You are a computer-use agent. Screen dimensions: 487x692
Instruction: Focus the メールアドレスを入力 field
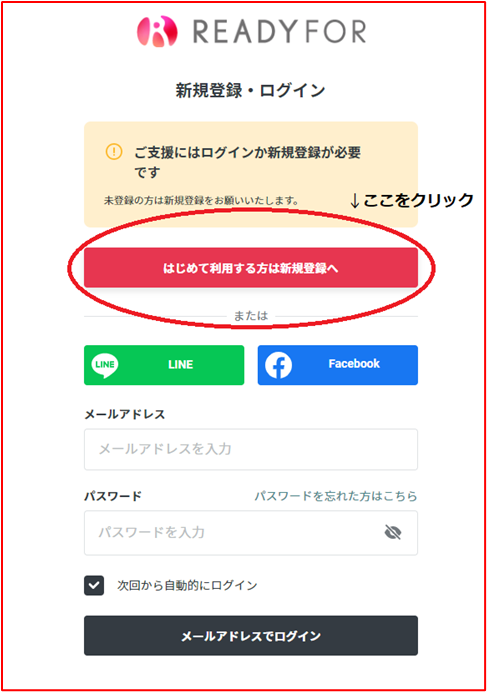251,449
